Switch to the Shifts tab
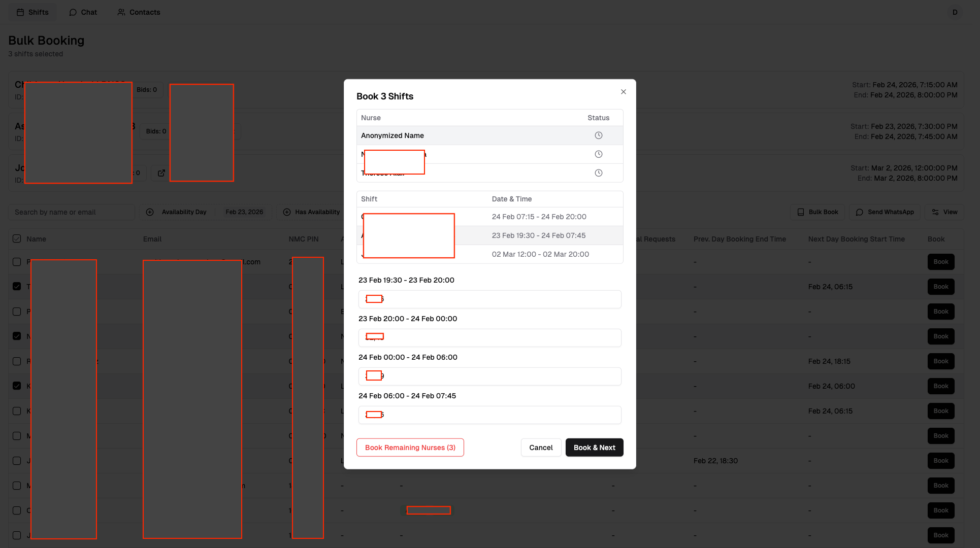Screen dimensions: 980x548 (32, 12)
